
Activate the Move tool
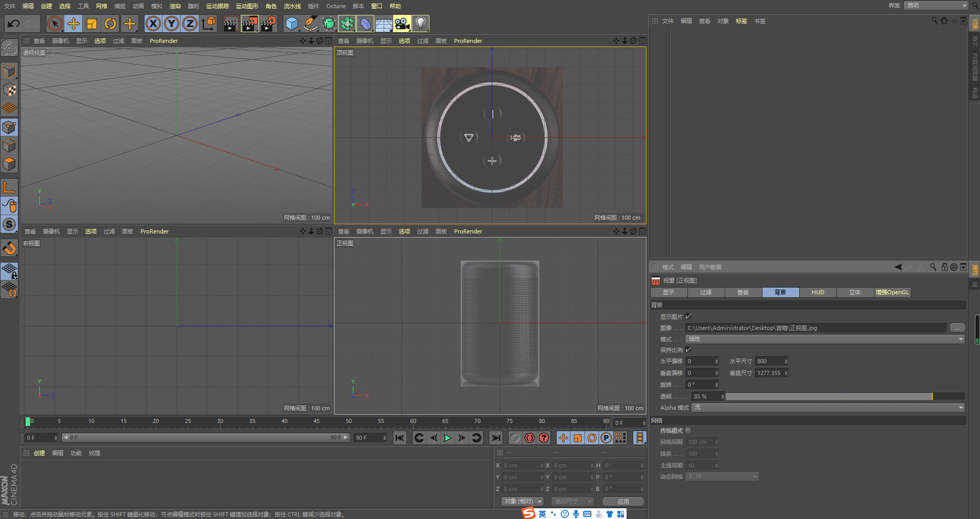coord(74,23)
